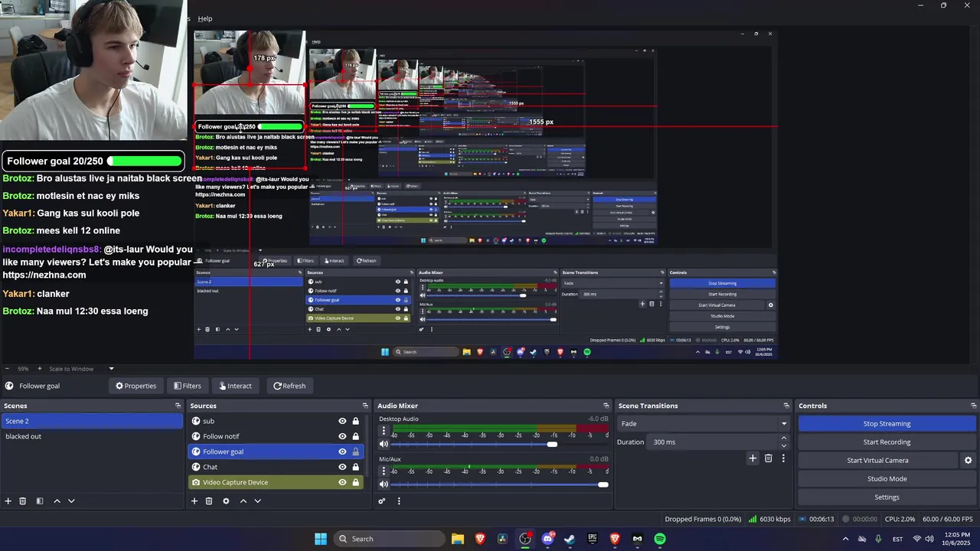
Task: Zoom in preview with plus icon
Action: coord(40,369)
